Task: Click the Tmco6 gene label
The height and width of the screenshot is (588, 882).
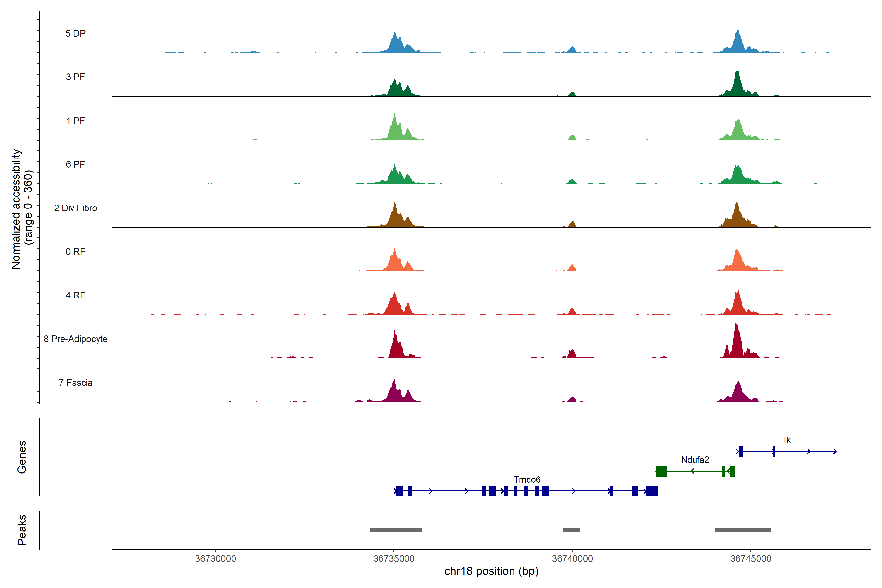Action: click(527, 479)
